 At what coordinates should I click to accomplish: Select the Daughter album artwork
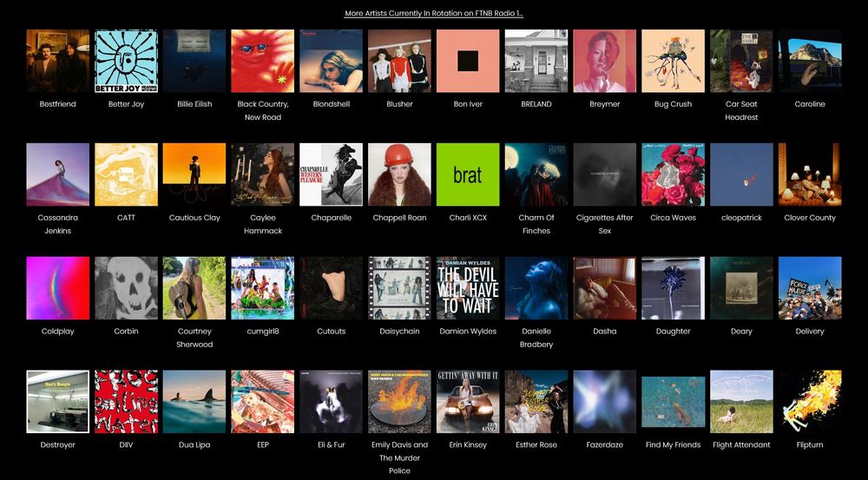coord(674,288)
